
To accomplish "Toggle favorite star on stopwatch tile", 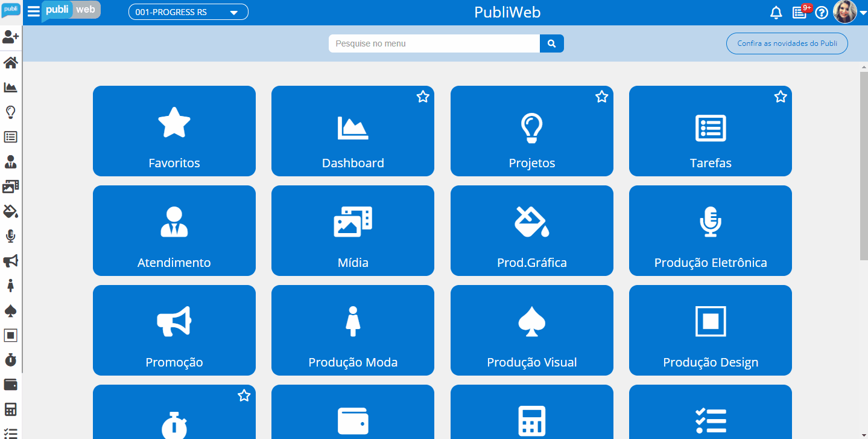I will tap(244, 396).
